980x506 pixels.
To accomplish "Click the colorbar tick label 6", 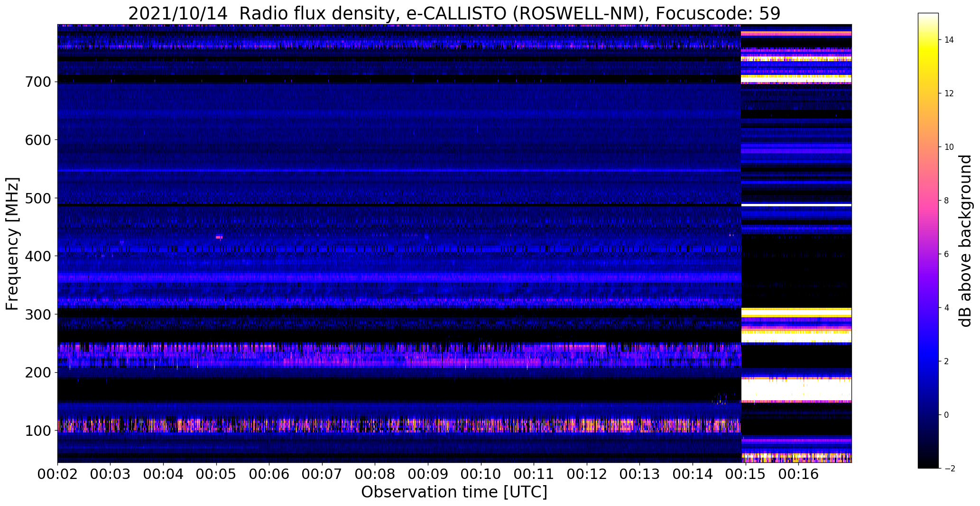I will (x=947, y=254).
